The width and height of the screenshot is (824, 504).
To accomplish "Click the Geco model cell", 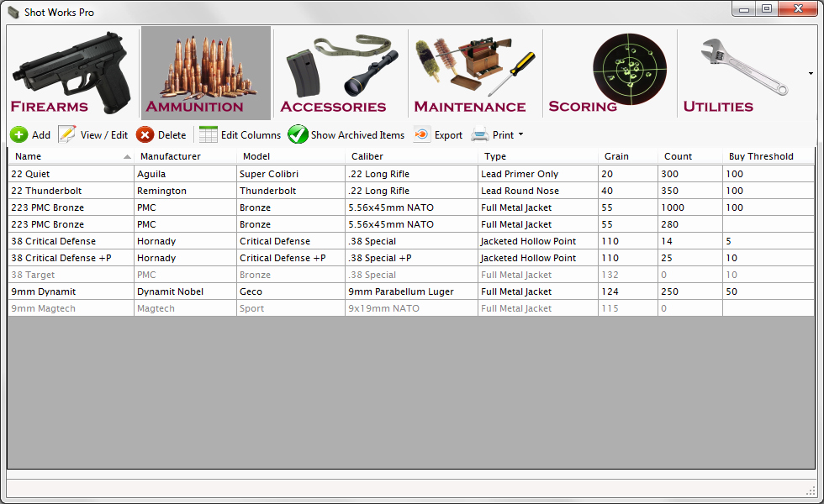I will [x=291, y=291].
